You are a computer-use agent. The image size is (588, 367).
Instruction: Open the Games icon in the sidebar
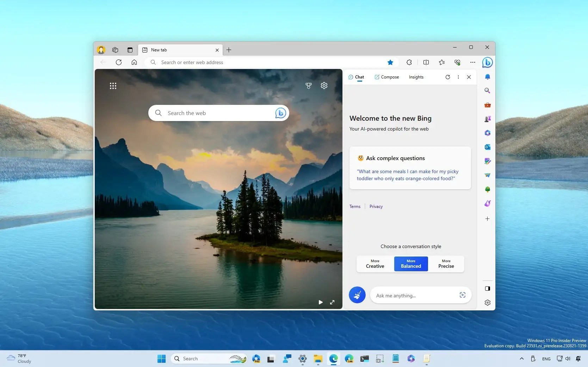(487, 119)
